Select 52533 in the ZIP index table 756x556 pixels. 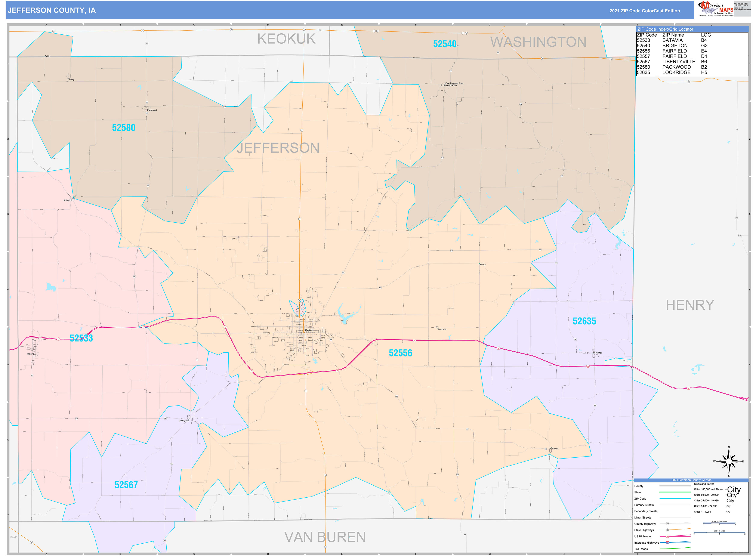[643, 40]
